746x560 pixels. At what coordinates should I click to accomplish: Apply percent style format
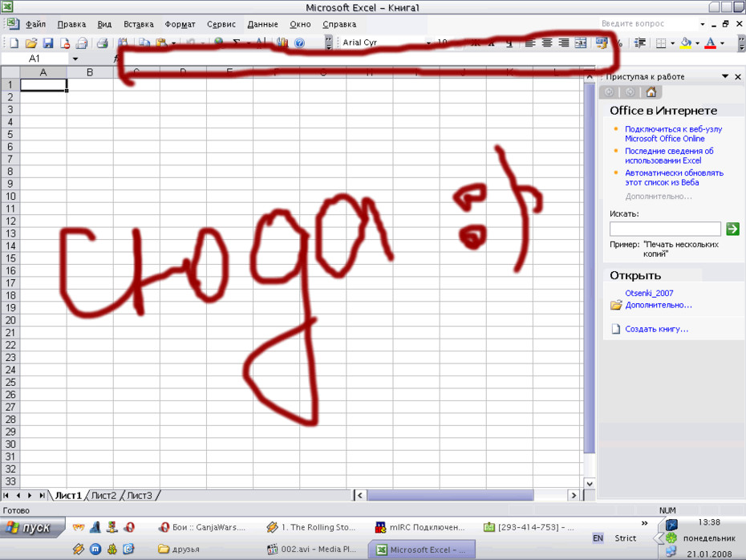(x=619, y=43)
